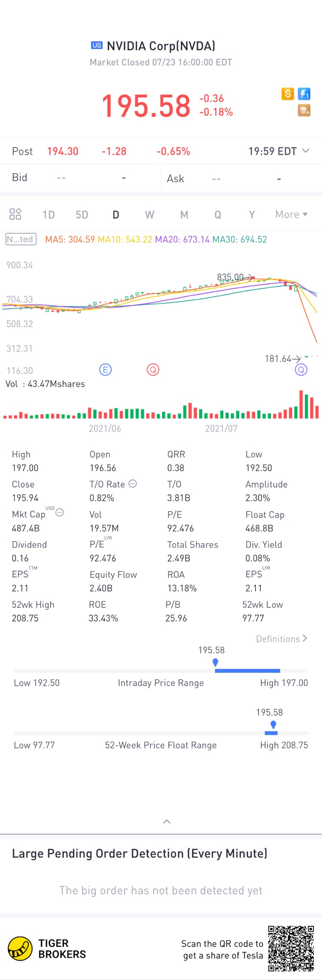Tap the Tesla share QR code
The image size is (322, 980).
(x=291, y=949)
